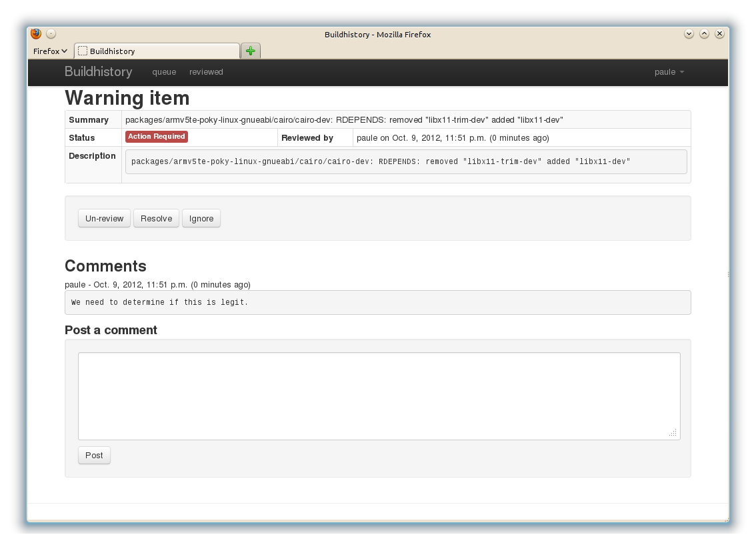Click the Resolve button

pos(156,219)
